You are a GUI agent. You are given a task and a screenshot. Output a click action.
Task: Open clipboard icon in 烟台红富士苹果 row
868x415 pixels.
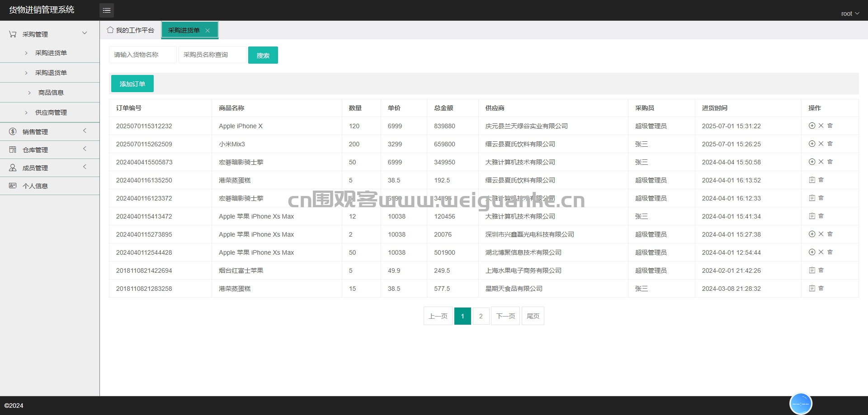(812, 270)
